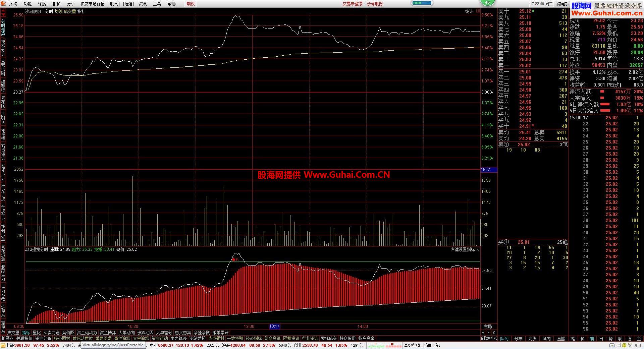Toggle the 闪电手 quick trade button
The height and width of the screenshot is (349, 644).
tap(562, 4)
